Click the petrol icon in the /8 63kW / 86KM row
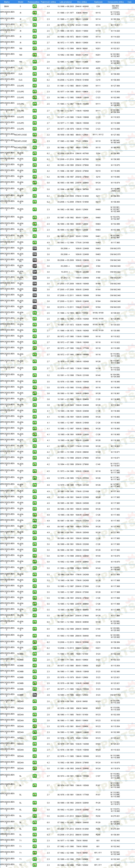This screenshot has width=135, height=868. click(34, 13)
